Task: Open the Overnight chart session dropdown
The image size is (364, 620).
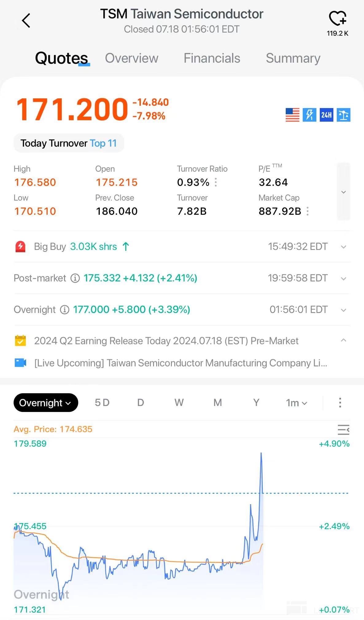Action: (46, 402)
